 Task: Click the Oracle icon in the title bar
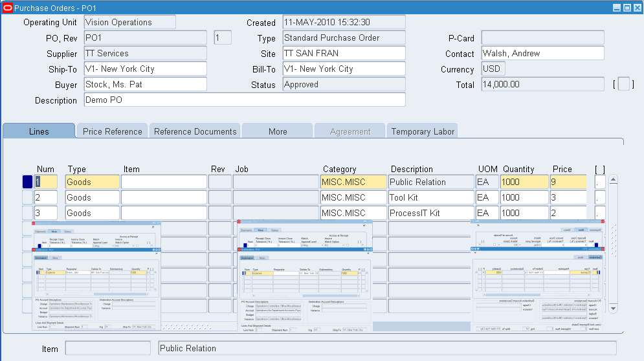pos(8,7)
